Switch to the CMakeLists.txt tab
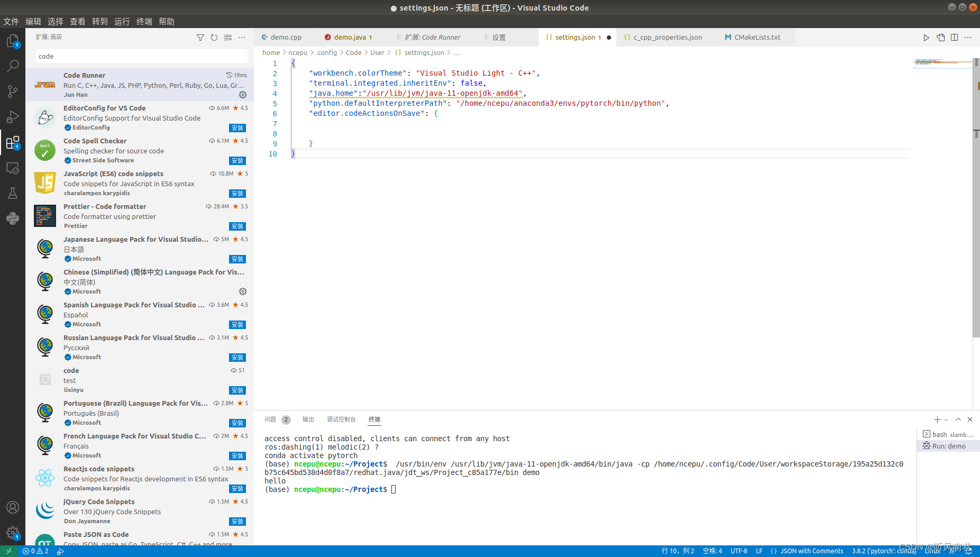 [x=757, y=38]
